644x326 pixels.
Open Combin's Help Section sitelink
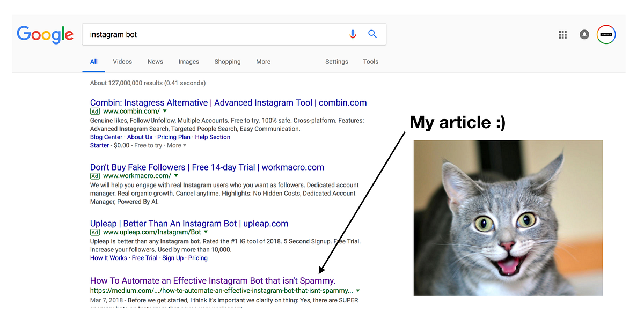(213, 137)
